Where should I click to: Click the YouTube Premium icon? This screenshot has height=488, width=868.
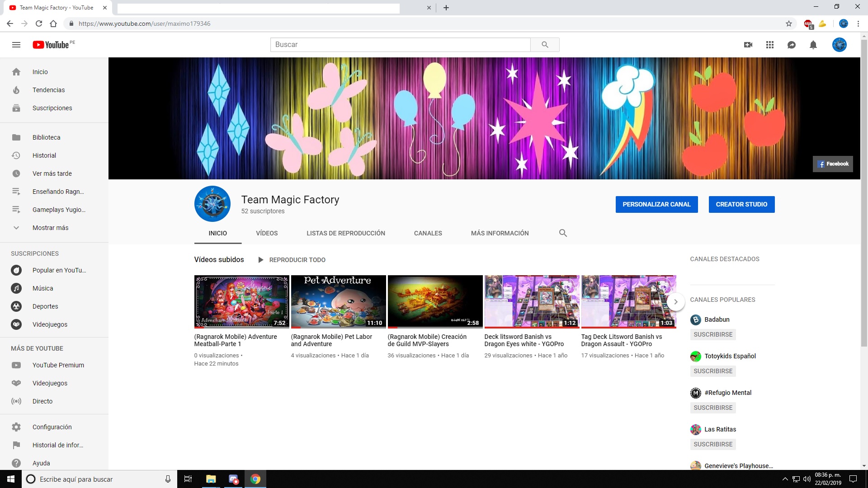click(16, 365)
